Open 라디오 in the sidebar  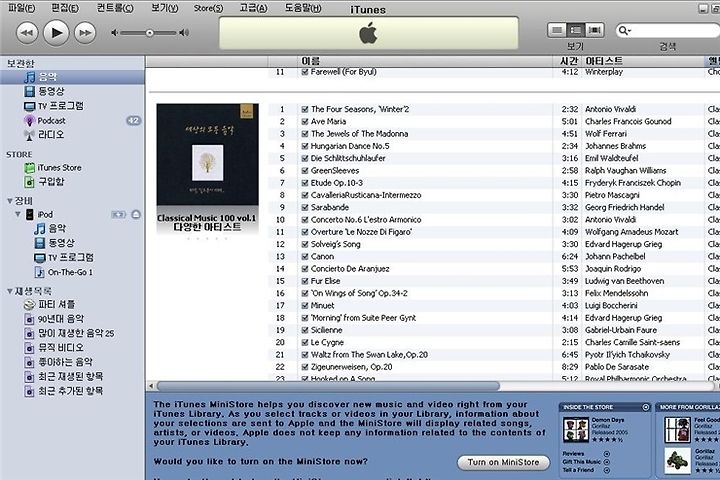click(51, 135)
